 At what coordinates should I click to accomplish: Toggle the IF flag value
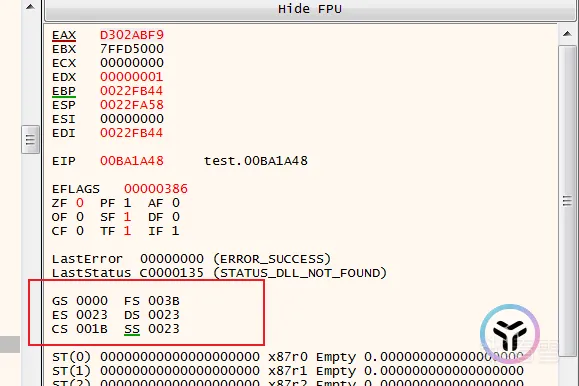point(176,231)
